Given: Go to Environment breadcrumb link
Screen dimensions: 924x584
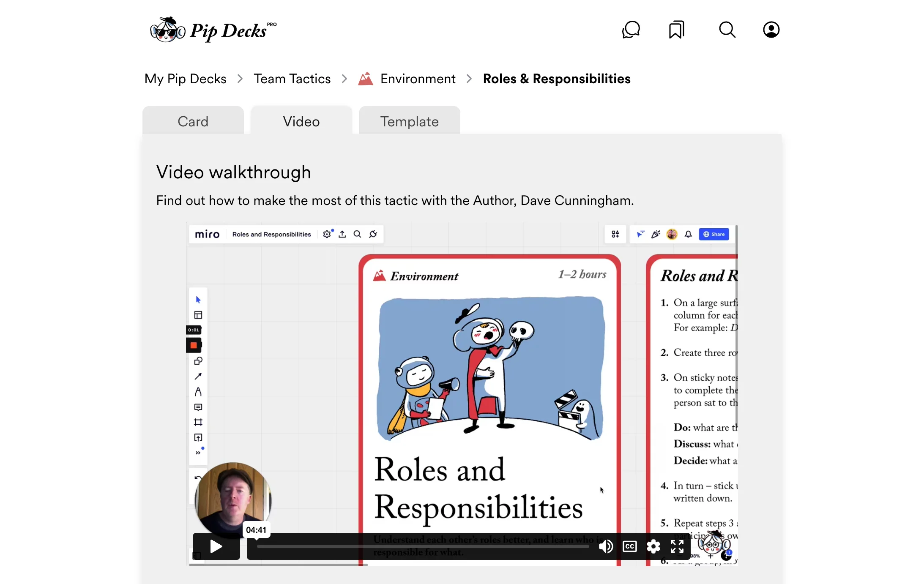Looking at the screenshot, I should 418,79.
